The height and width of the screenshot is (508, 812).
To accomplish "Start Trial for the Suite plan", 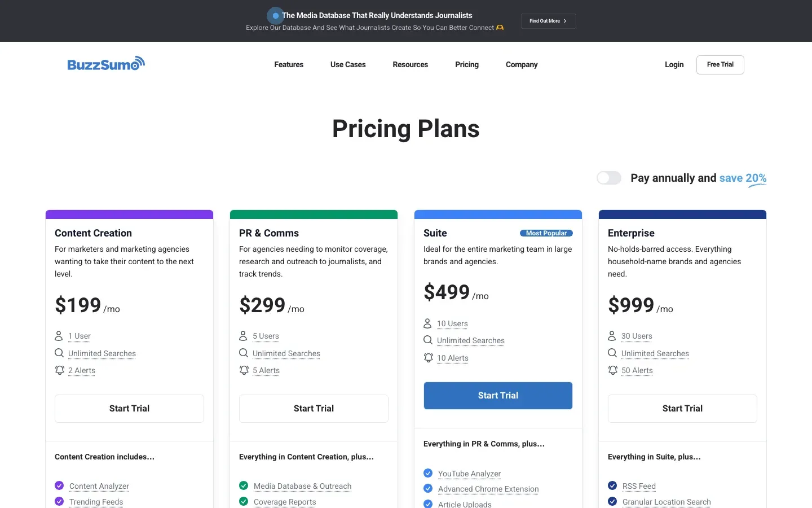I will (498, 396).
